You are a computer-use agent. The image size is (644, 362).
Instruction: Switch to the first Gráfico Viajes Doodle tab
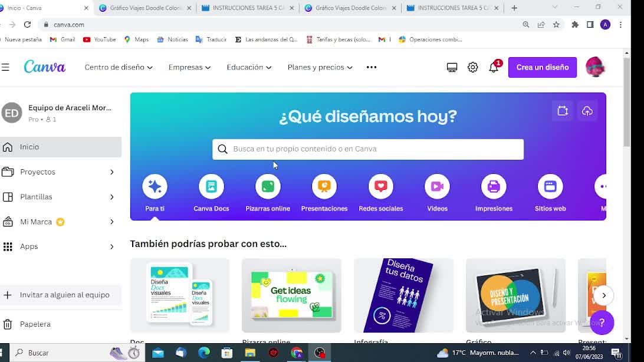pos(146,8)
